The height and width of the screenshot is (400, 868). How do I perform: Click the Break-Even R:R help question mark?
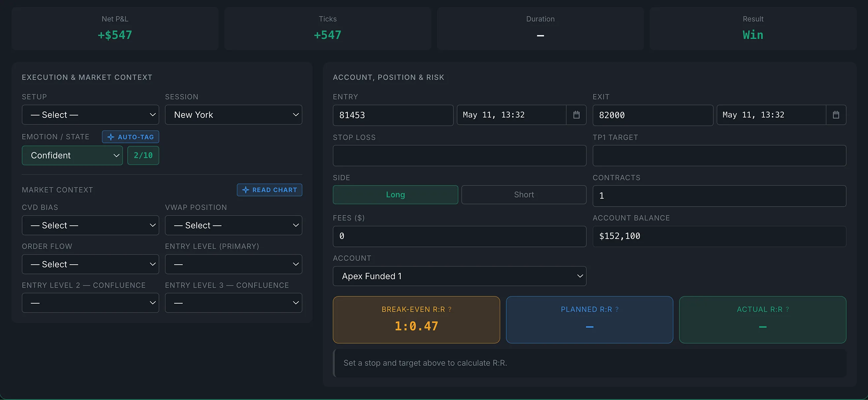click(x=450, y=309)
